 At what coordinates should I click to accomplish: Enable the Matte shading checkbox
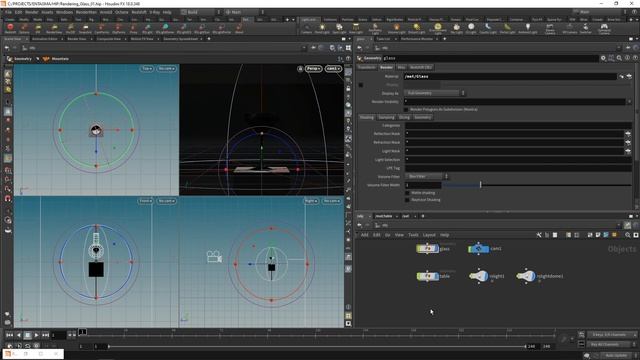tap(407, 193)
